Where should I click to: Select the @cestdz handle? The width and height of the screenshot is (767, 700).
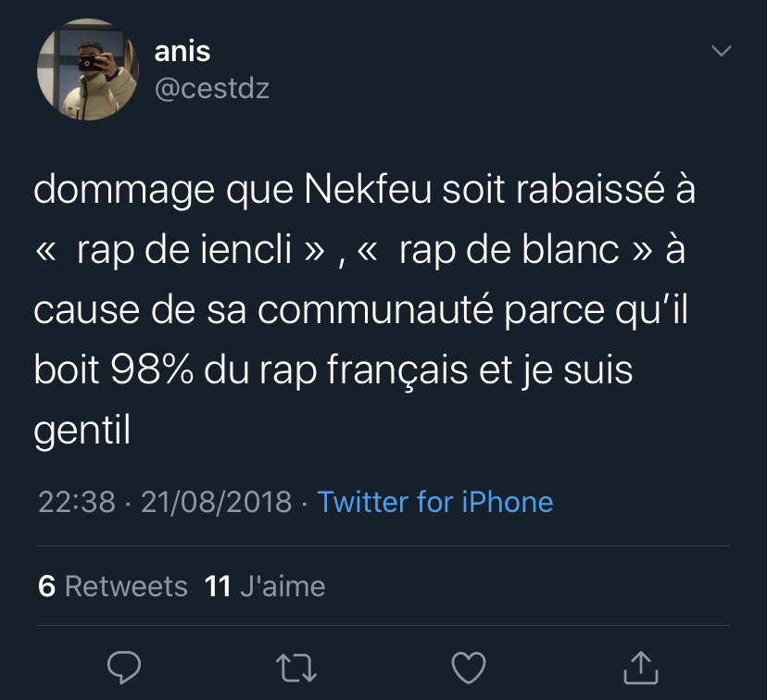(x=211, y=89)
